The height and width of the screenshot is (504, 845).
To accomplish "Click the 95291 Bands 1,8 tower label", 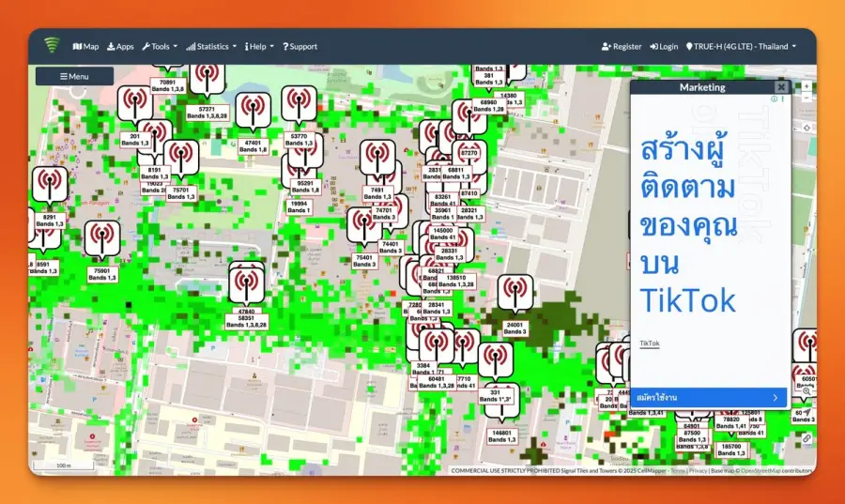I will [305, 187].
